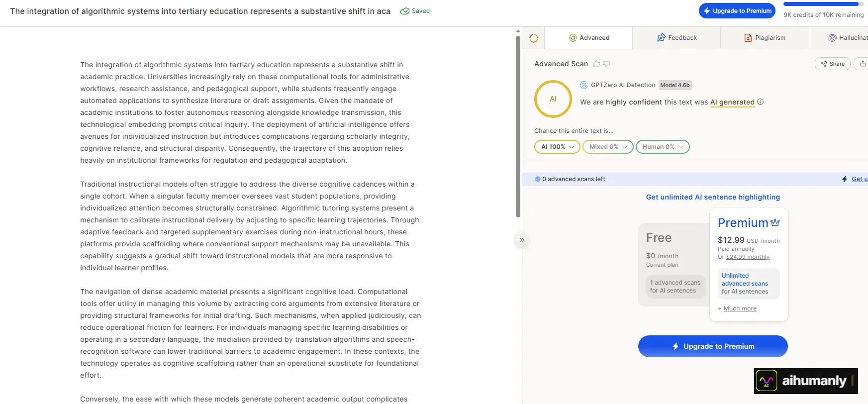The image size is (868, 404).
Task: Click the paragraph starting 'Traditional instructional models'
Action: [250, 226]
